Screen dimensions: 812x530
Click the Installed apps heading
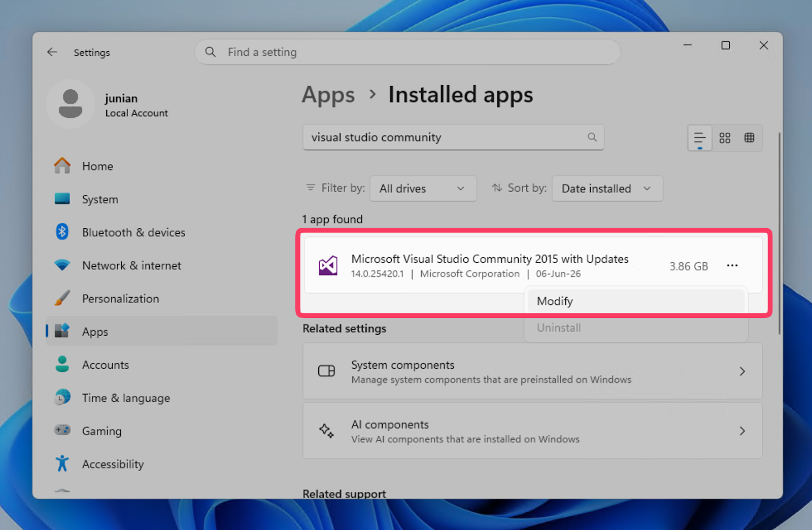[x=461, y=95]
